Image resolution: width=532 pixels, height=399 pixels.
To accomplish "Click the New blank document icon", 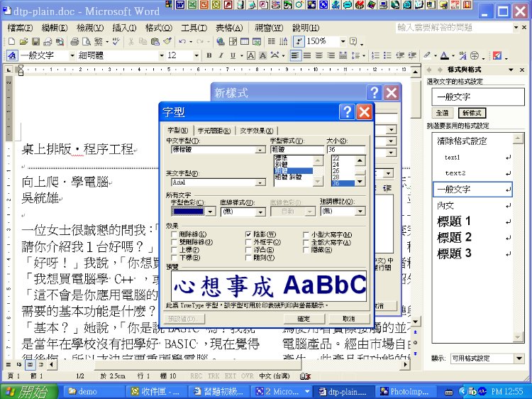I will coord(11,42).
